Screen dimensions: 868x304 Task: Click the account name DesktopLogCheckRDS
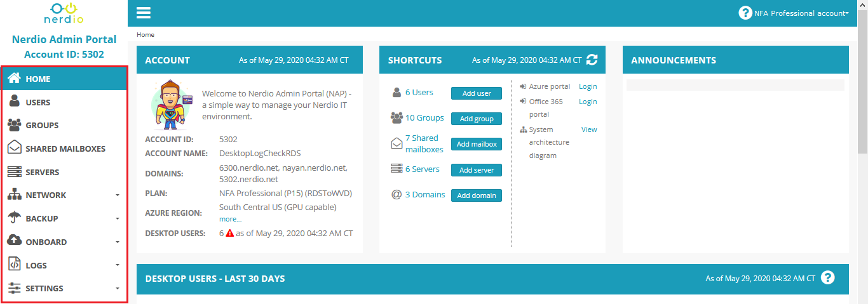pyautogui.click(x=260, y=153)
